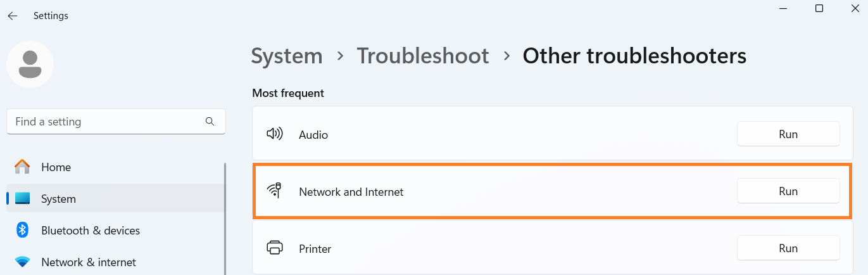This screenshot has width=868, height=275.
Task: Select System in the sidebar
Action: [58, 199]
